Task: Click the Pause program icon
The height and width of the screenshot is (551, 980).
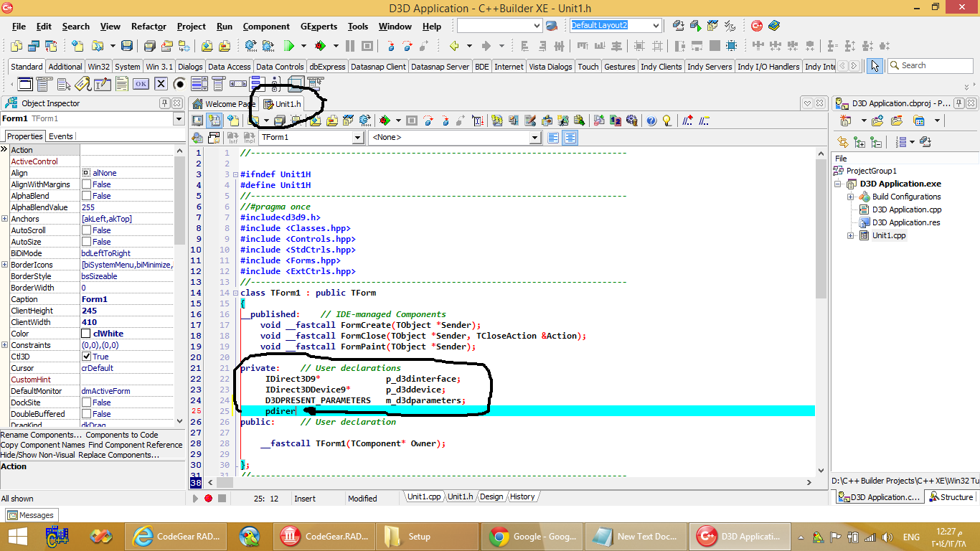Action: click(350, 46)
